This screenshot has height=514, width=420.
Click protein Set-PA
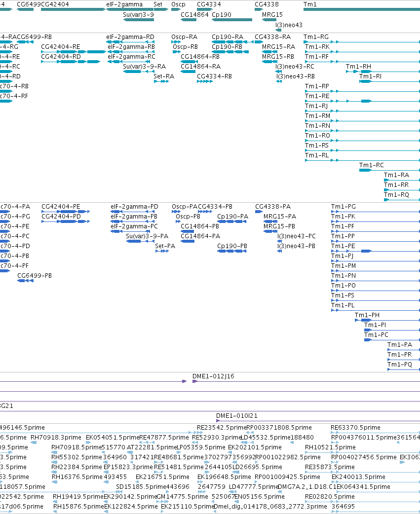[165, 246]
